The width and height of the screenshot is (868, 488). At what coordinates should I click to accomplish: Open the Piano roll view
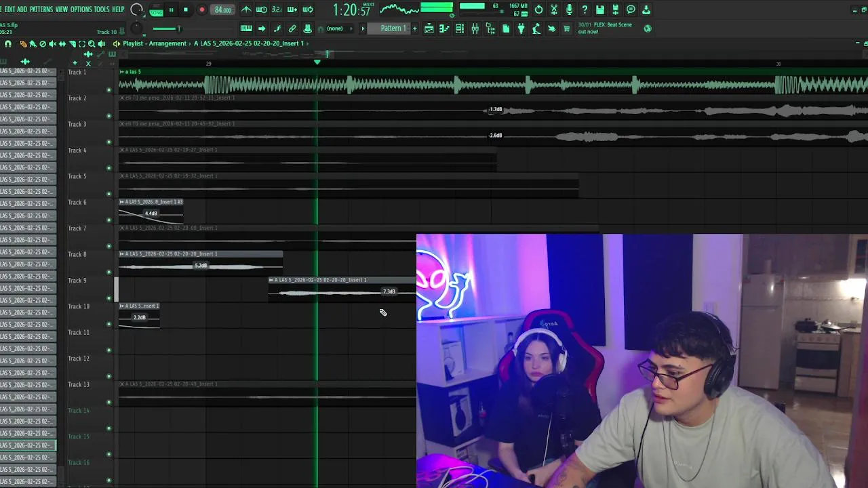coord(444,28)
